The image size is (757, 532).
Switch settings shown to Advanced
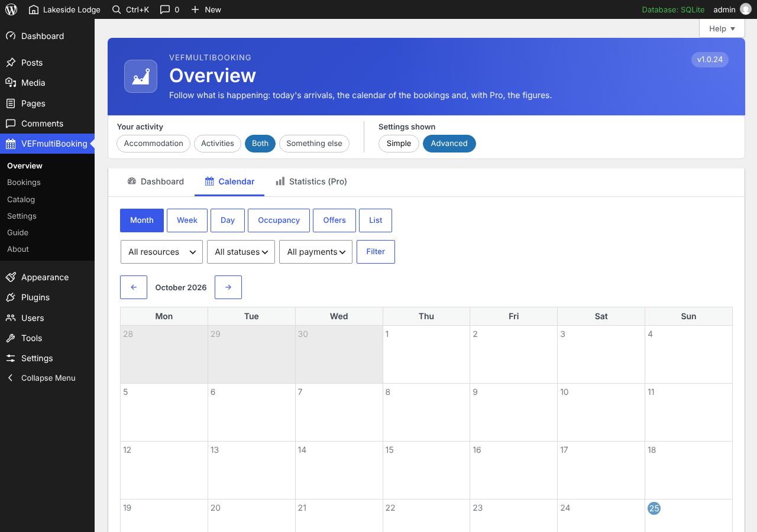tap(449, 144)
